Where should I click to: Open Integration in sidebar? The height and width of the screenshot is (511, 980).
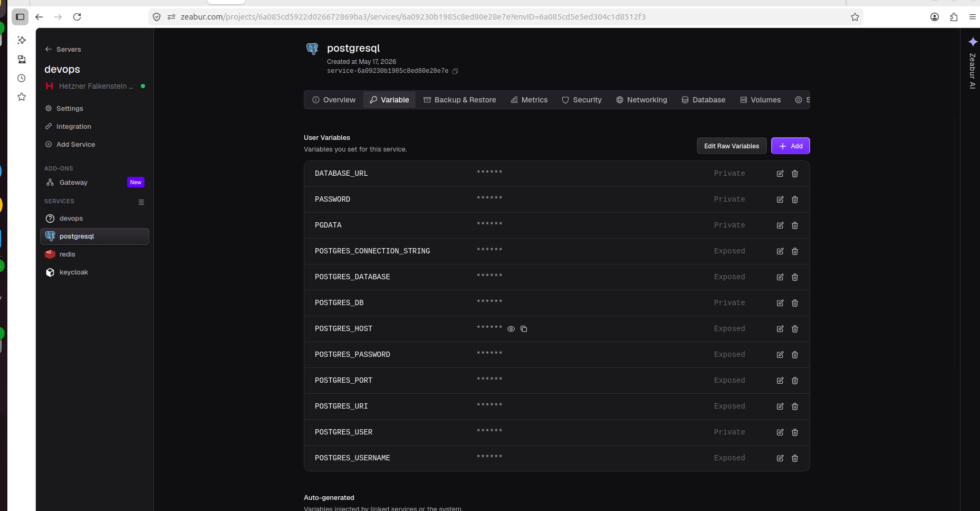[69, 127]
